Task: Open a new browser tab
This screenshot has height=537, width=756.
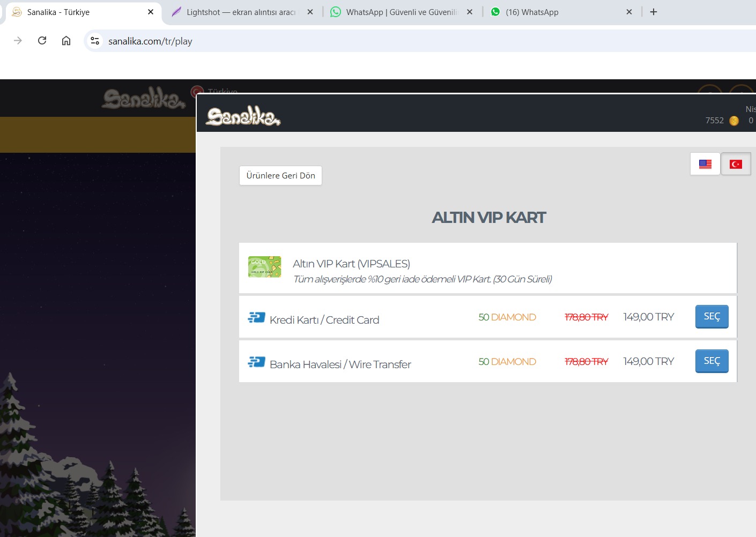Action: [x=654, y=12]
